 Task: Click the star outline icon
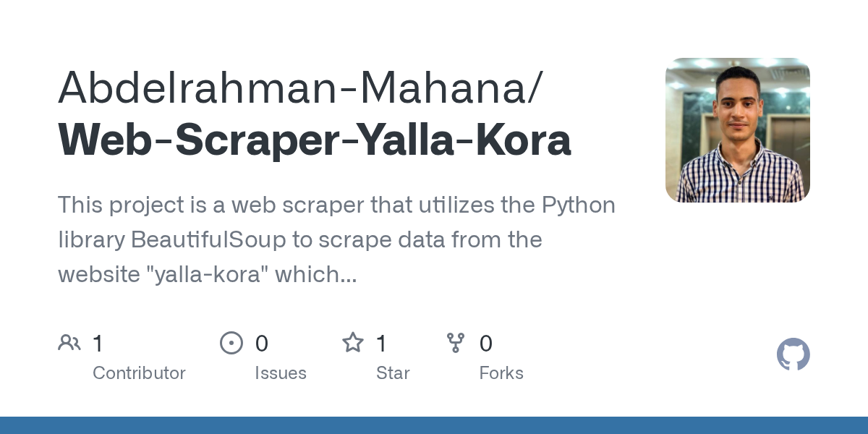click(352, 343)
